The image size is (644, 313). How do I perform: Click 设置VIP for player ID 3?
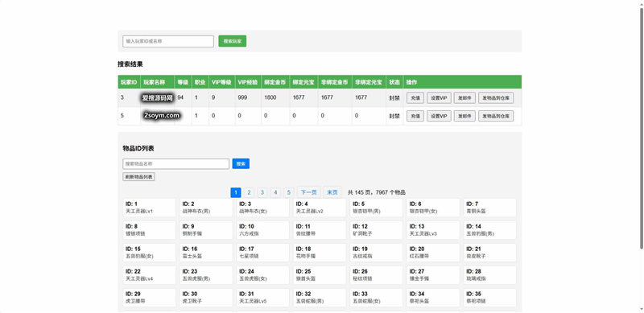coord(439,97)
